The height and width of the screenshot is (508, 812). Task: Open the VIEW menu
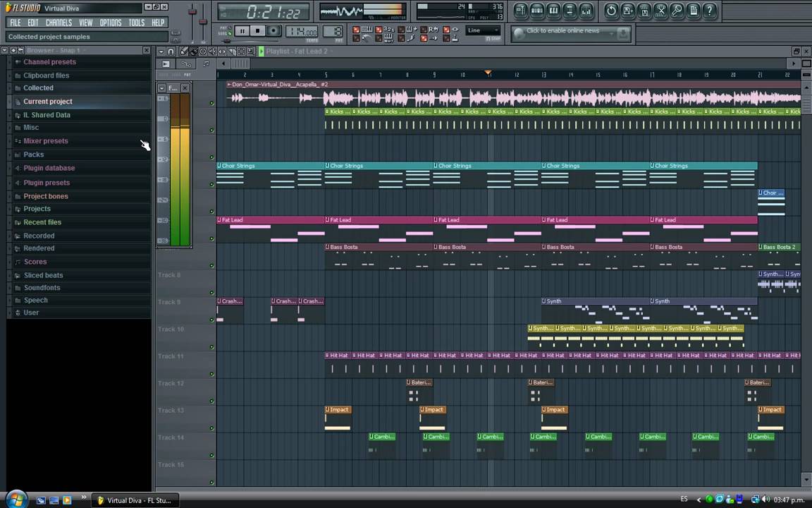click(x=86, y=23)
